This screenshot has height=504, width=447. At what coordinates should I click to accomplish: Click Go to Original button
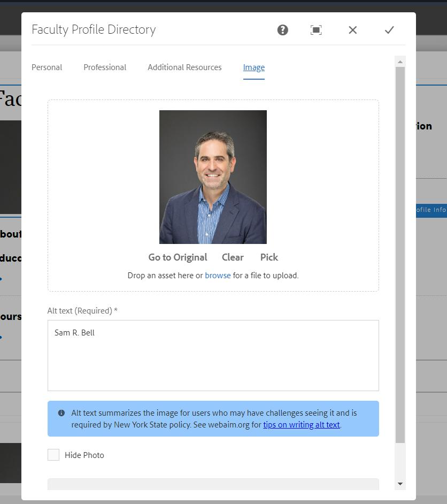[178, 257]
